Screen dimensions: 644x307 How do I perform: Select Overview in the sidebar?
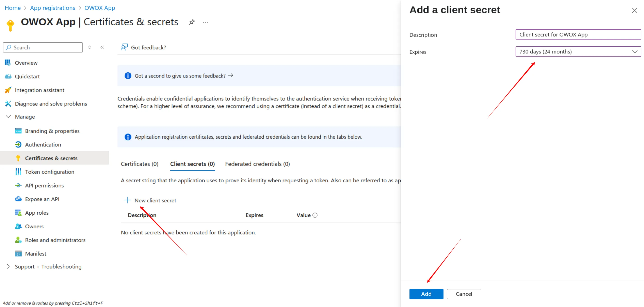(x=27, y=63)
